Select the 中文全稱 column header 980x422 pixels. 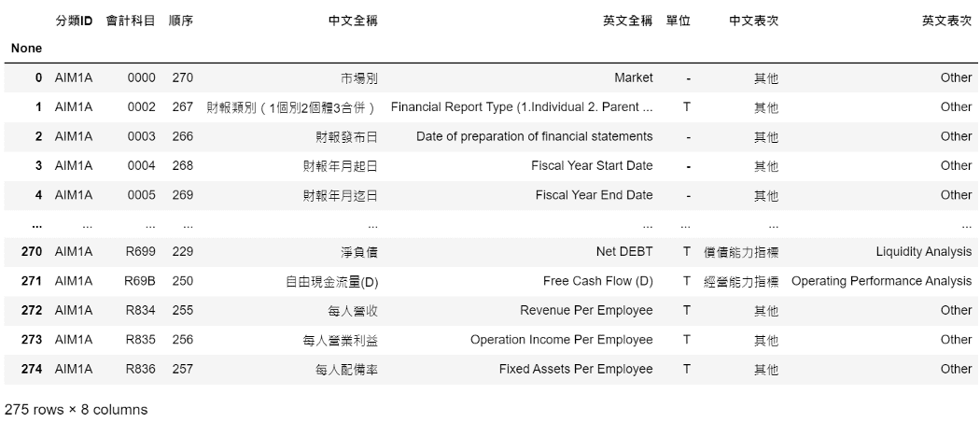[x=354, y=21]
